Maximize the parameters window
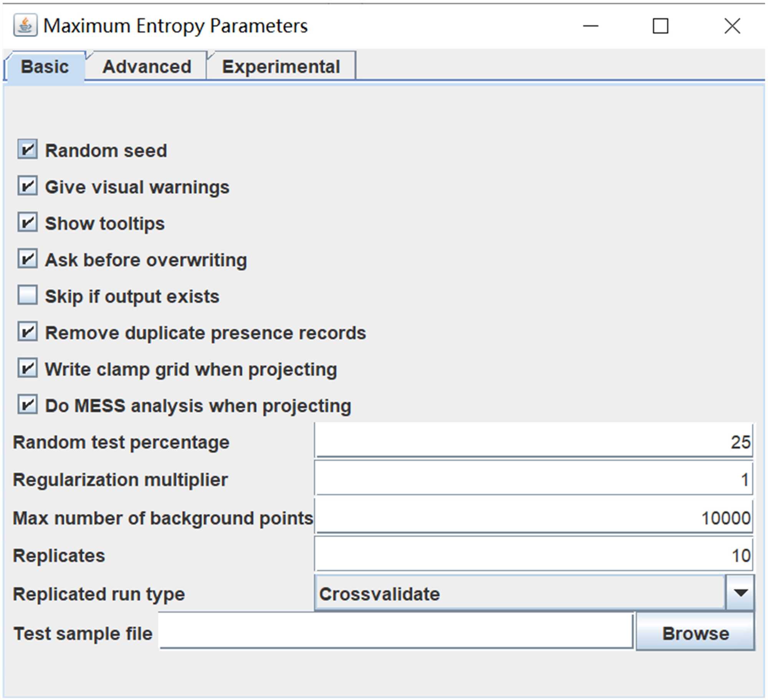Screen dimensions: 768x700 point(660,26)
